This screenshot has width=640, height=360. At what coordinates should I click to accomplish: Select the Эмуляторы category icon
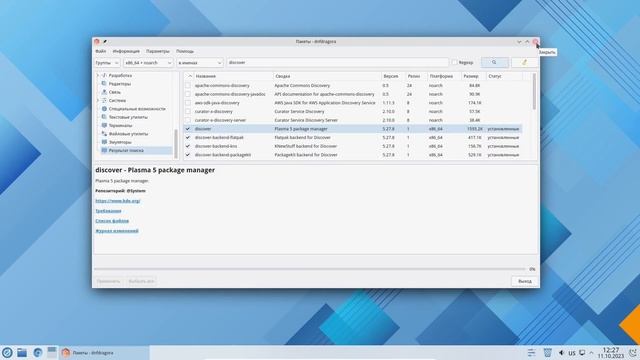(104, 142)
